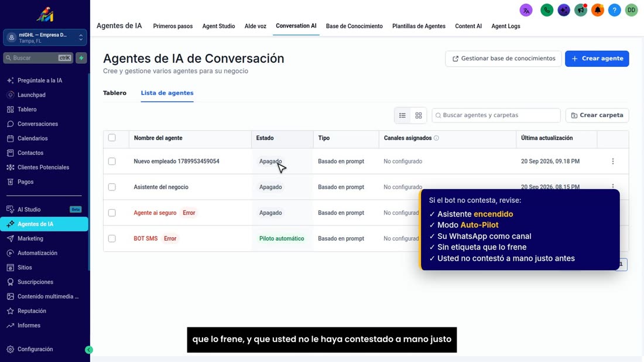Open the BOT SMS agent link
644x362 pixels.
[x=145, y=239]
